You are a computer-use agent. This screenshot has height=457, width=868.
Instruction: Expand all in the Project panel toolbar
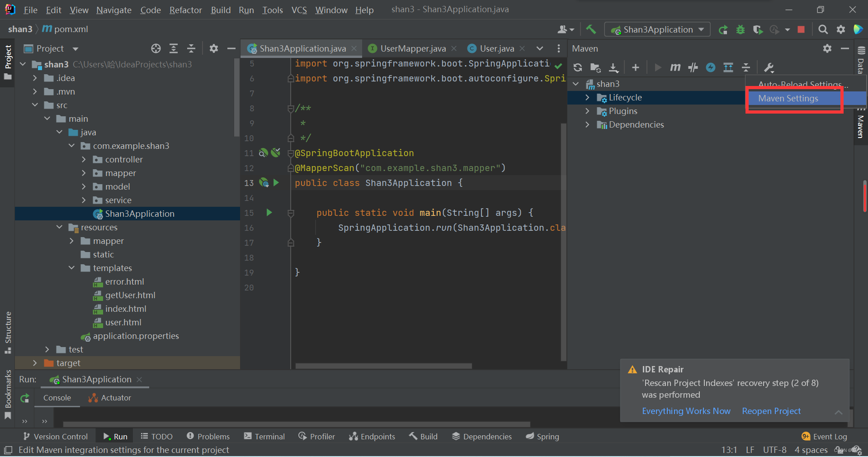tap(174, 48)
